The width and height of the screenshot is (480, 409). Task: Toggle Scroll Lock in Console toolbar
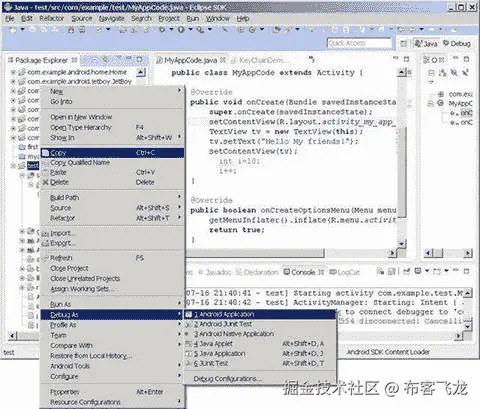[392, 272]
